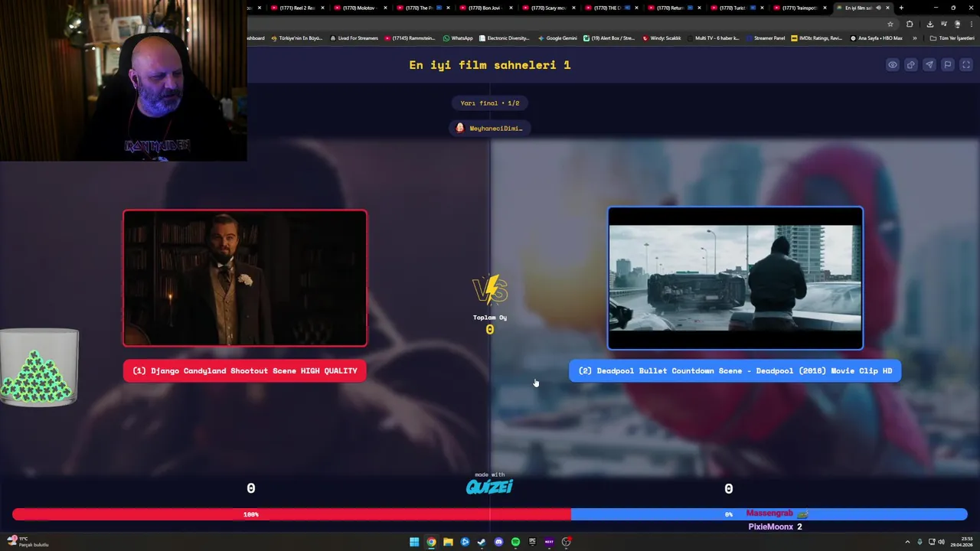This screenshot has width=980, height=551.
Task: Click the microphone tray icon
Action: click(x=920, y=542)
